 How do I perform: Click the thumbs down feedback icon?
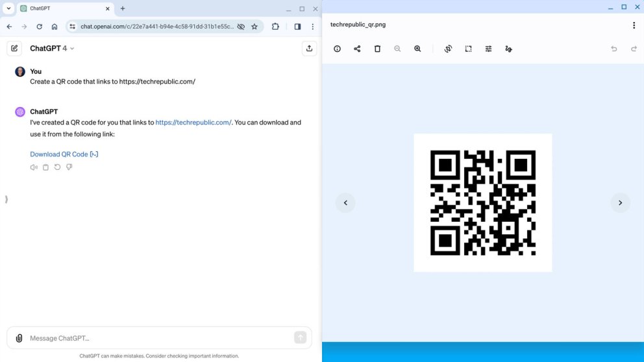point(69,167)
